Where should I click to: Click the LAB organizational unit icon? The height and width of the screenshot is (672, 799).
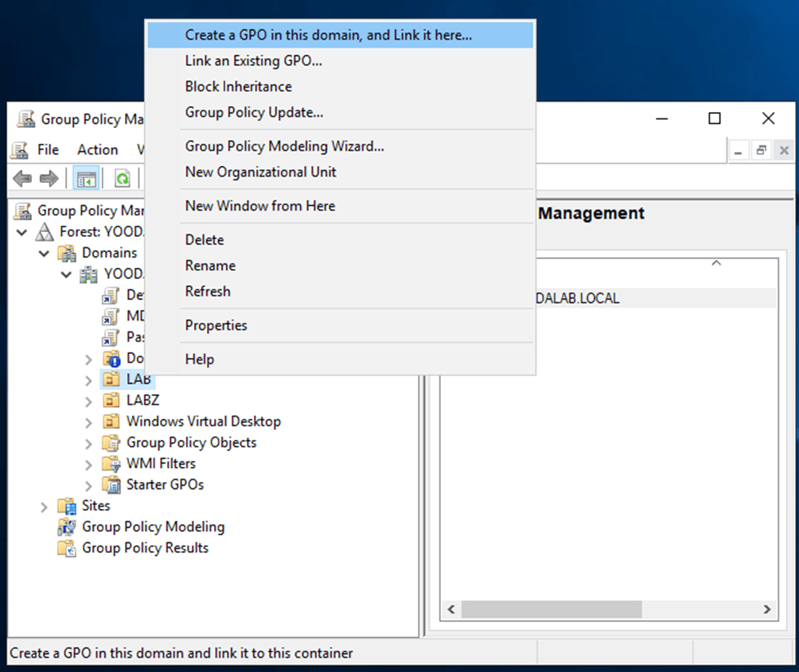111,379
